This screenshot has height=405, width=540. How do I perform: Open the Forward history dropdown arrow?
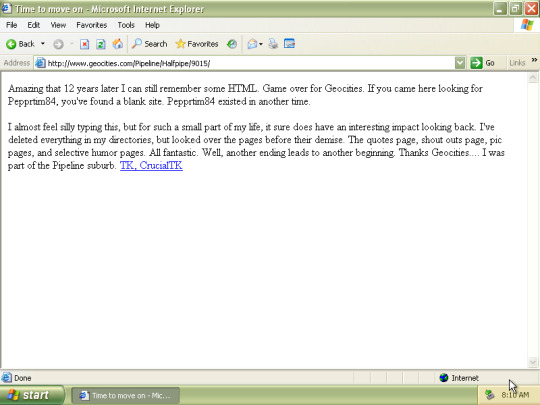[72, 44]
